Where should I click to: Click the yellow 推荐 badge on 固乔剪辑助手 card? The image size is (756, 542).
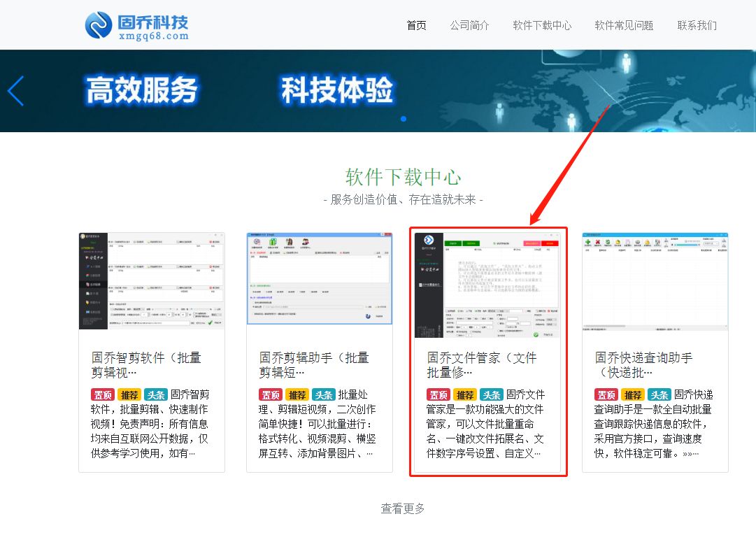[297, 394]
